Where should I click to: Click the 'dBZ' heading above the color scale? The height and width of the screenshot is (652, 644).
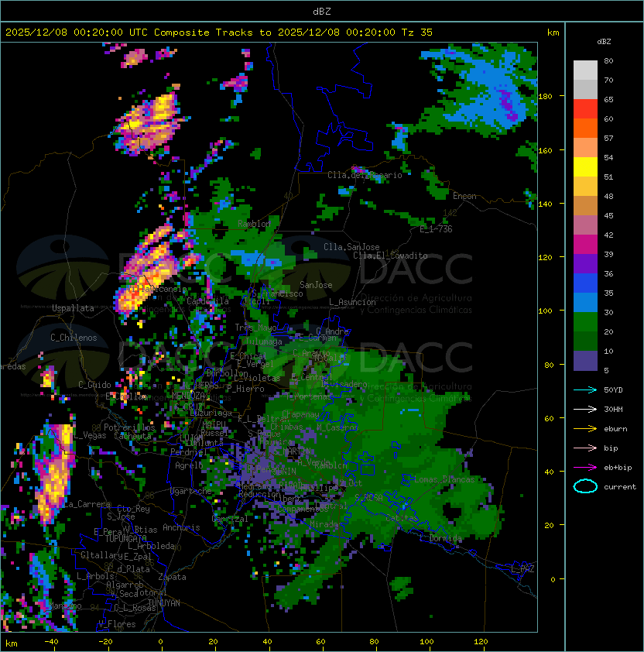[604, 42]
